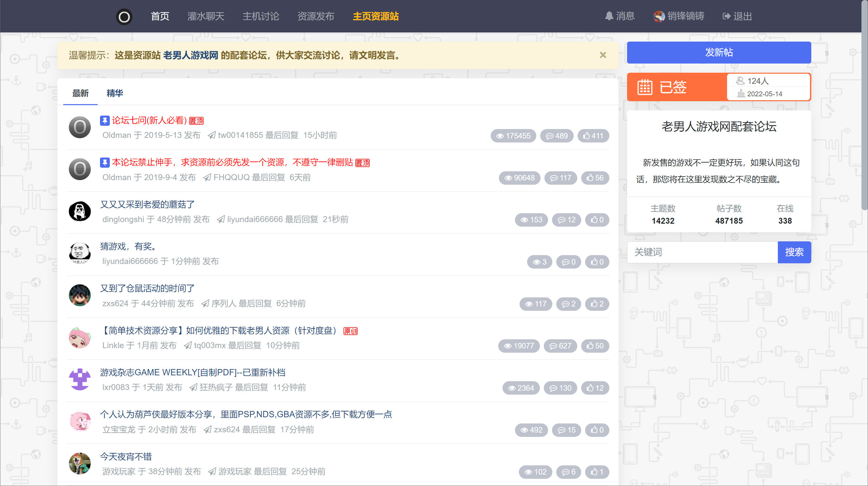Switch to 最新 tab
Image resolution: width=868 pixels, height=486 pixels.
pos(81,93)
